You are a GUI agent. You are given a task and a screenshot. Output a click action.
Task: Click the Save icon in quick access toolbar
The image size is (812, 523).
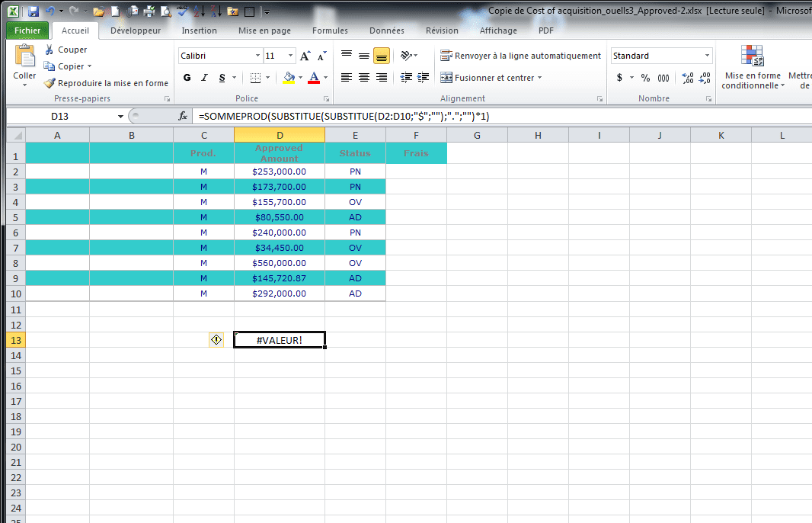(33, 11)
